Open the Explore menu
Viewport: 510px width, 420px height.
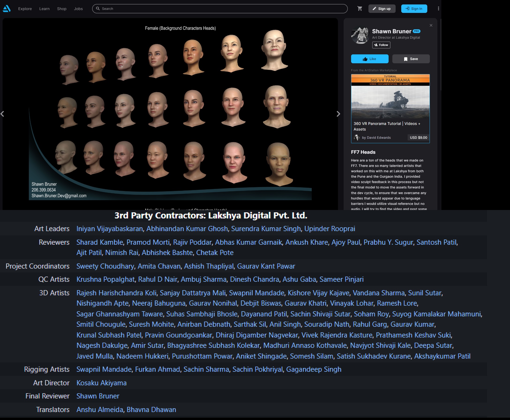point(25,9)
